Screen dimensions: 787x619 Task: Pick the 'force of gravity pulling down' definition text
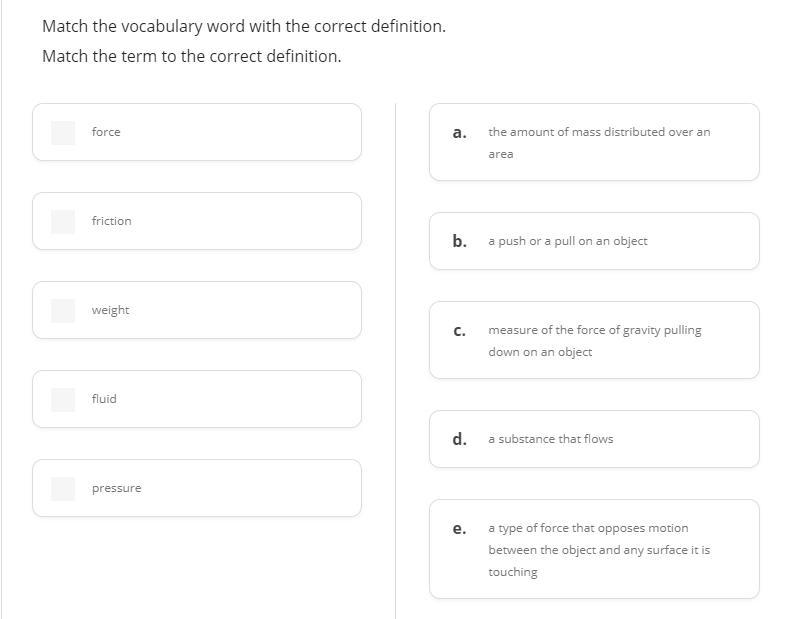594,340
